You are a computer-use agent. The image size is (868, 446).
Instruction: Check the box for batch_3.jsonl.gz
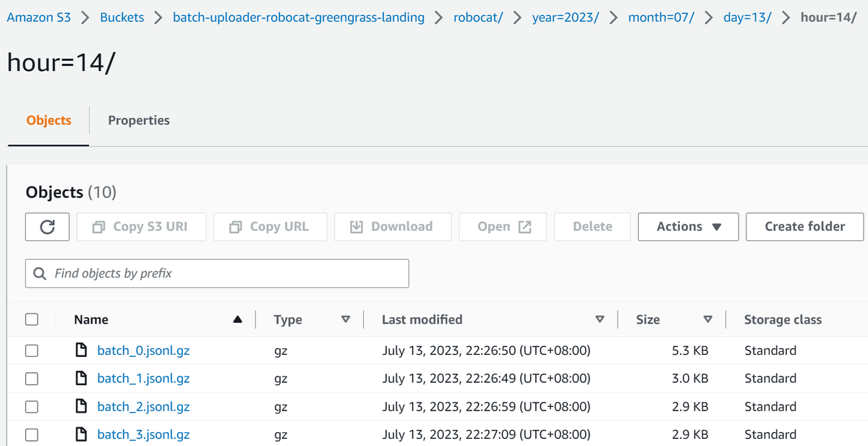pos(31,434)
